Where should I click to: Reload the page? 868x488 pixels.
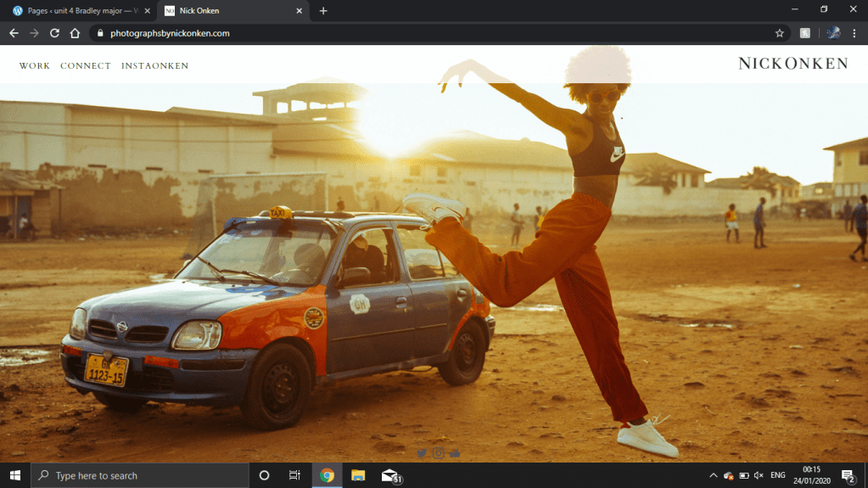[54, 33]
